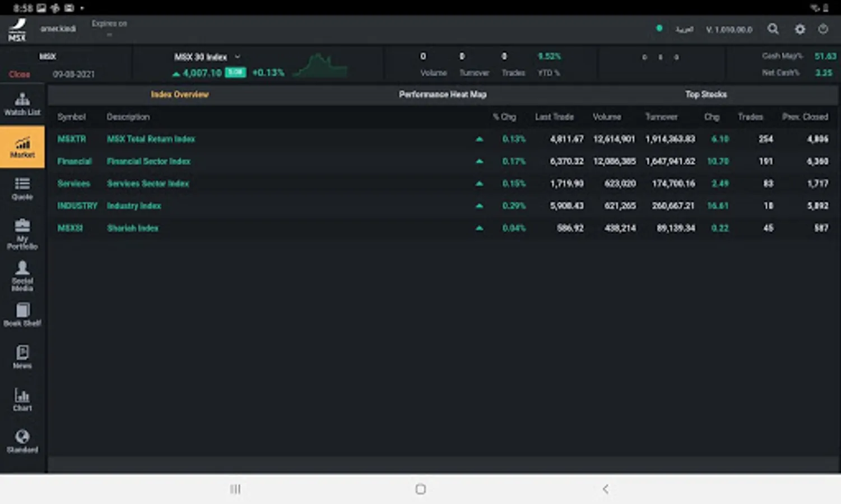Click the username amerkindi
The height and width of the screenshot is (504, 841).
pyautogui.click(x=58, y=29)
